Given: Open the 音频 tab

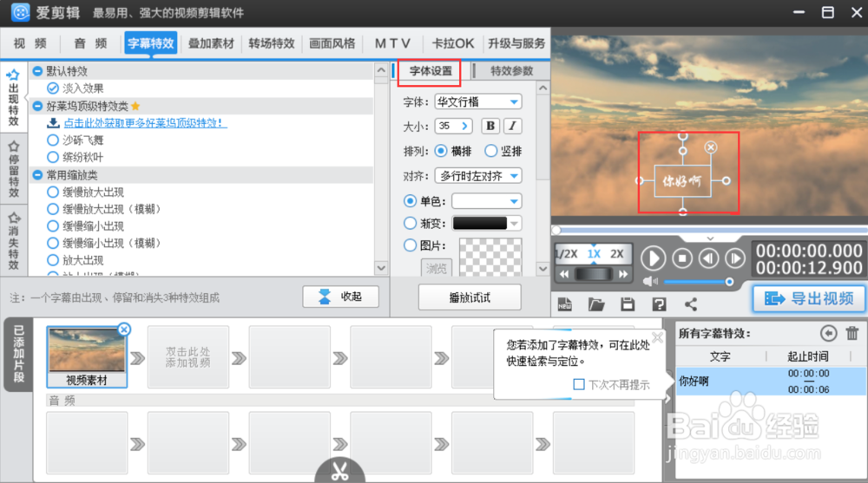Looking at the screenshot, I should tap(90, 43).
